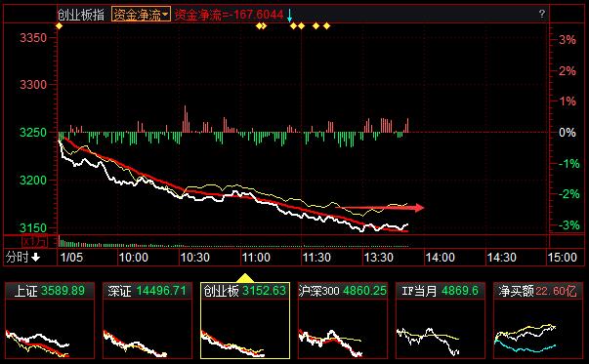This screenshot has width=589, height=364.
Task: Expand the 分时 period selector arrow
Action: tap(36, 258)
